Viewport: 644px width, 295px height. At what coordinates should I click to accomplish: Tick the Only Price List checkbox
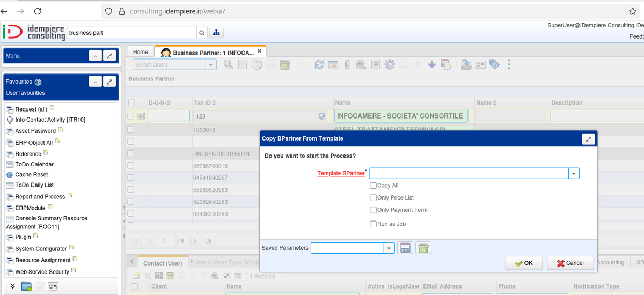click(373, 198)
